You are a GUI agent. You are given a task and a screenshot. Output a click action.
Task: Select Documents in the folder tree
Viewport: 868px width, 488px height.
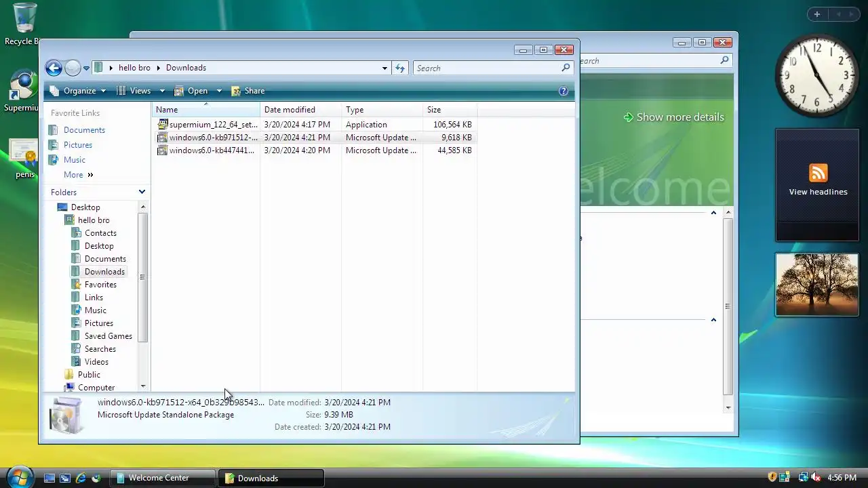click(105, 259)
